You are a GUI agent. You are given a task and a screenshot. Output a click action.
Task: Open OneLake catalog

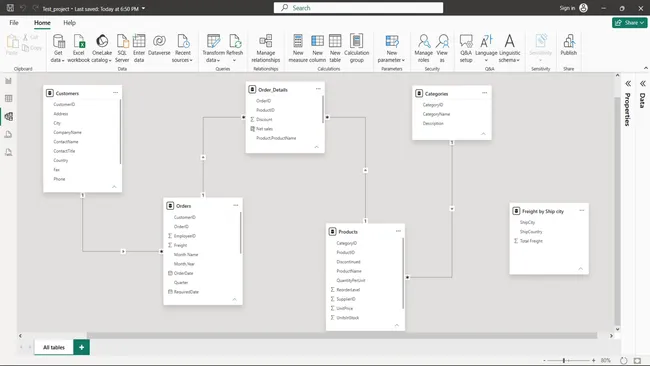tap(102, 48)
